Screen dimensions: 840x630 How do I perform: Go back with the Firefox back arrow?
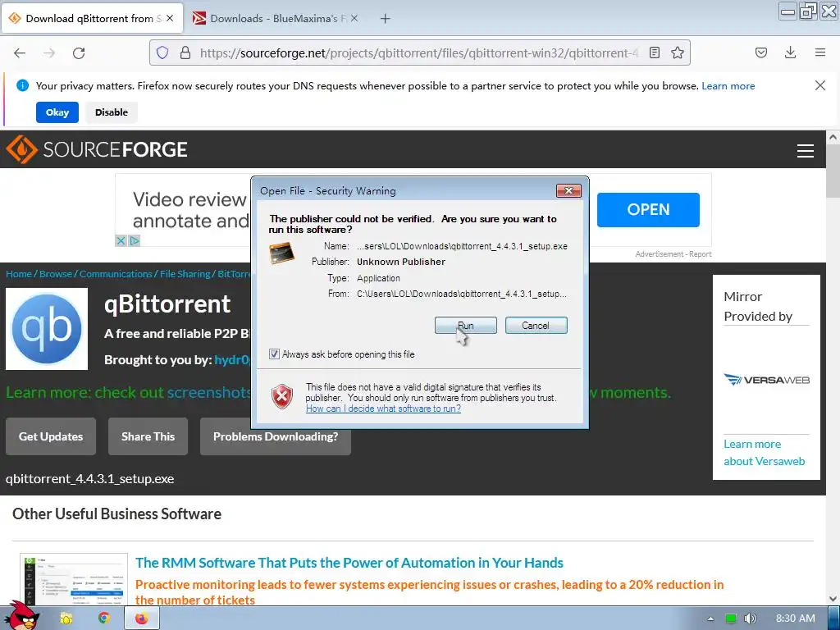[x=20, y=53]
